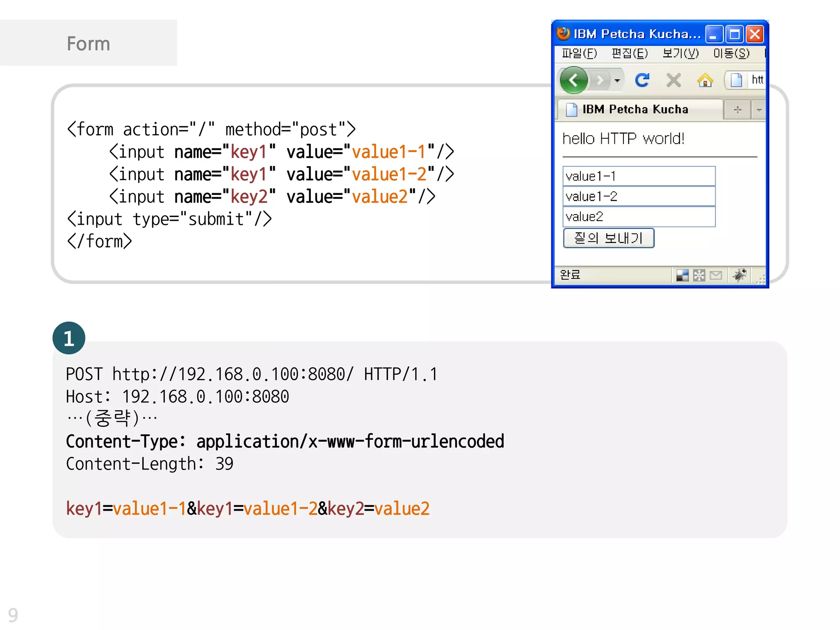Click the bug icon in status bar
This screenshot has height=630, width=840.
[x=740, y=275]
